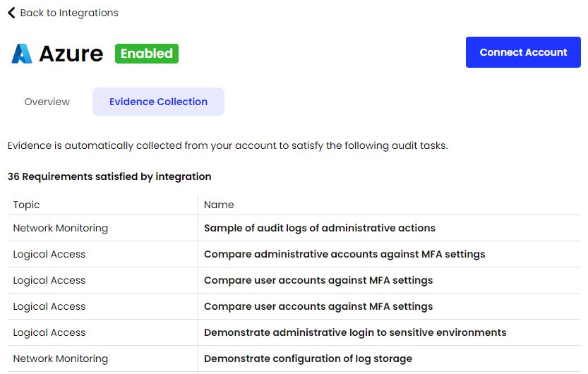Open Sample of audit logs of administrative actions

pos(320,228)
